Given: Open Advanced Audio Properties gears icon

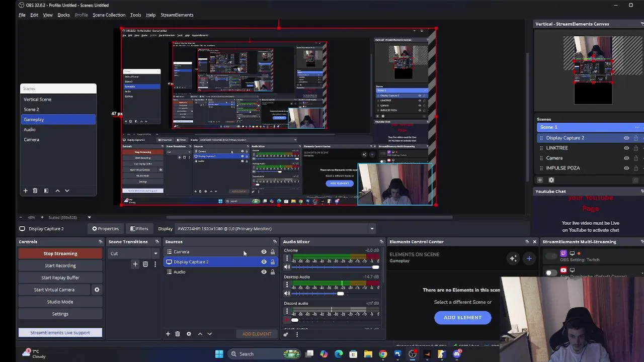Looking at the screenshot, I should click(x=286, y=334).
